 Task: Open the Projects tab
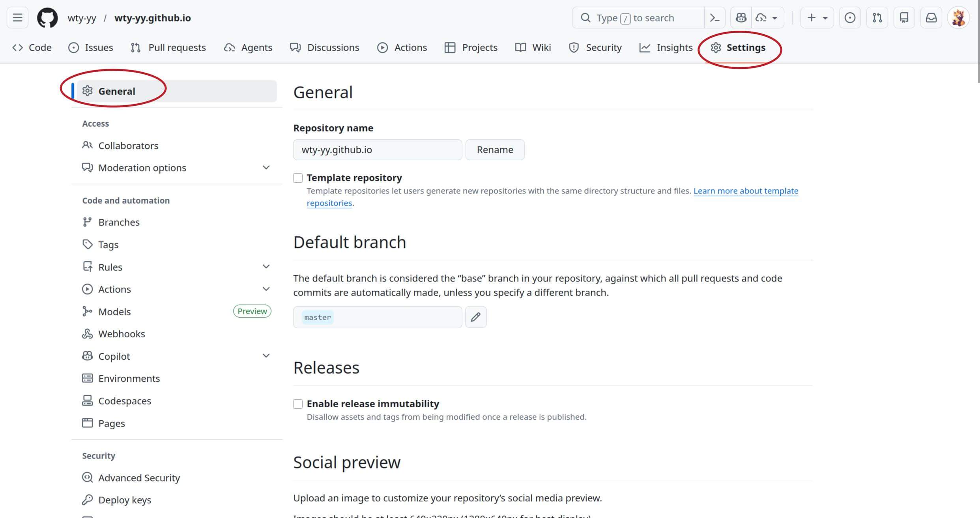[x=471, y=47]
